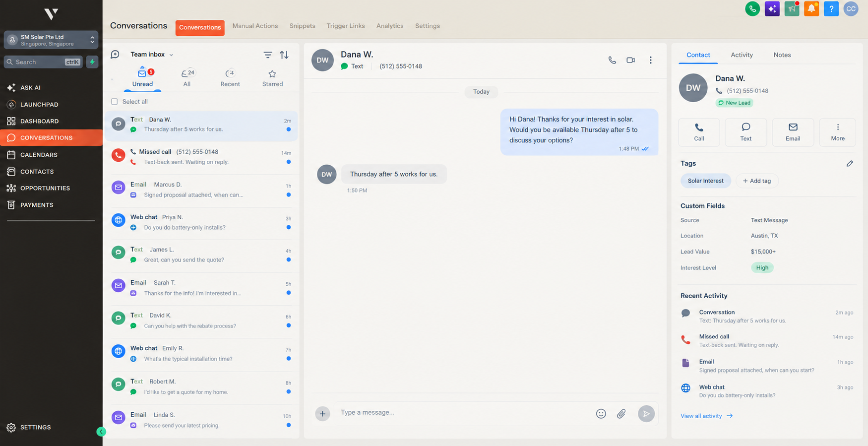The image size is (868, 446).
Task: Click the pencil icon to edit tags
Action: 850,163
